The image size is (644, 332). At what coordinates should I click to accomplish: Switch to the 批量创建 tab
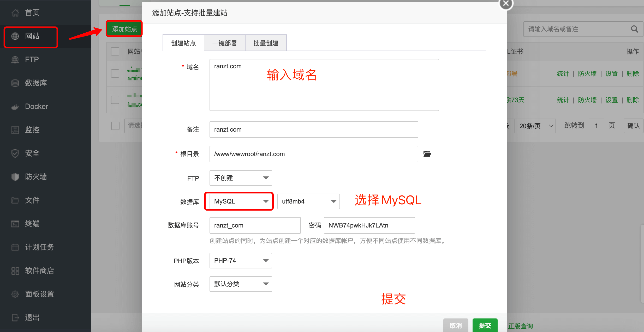click(x=266, y=43)
